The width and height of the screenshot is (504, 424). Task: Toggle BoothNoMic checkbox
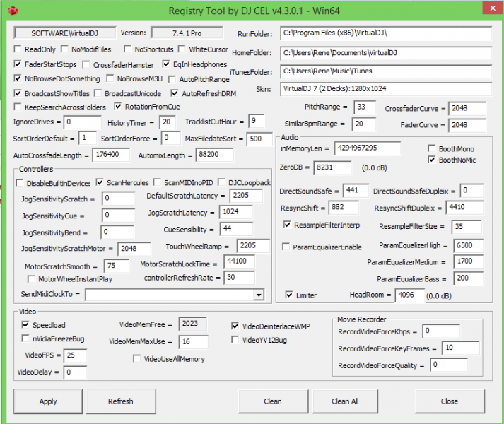point(432,160)
